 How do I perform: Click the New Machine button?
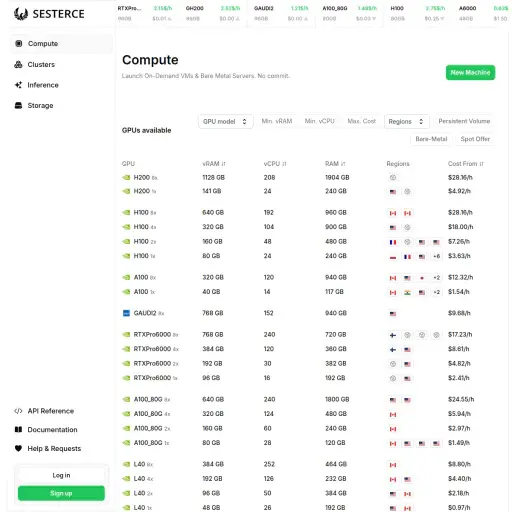[470, 72]
